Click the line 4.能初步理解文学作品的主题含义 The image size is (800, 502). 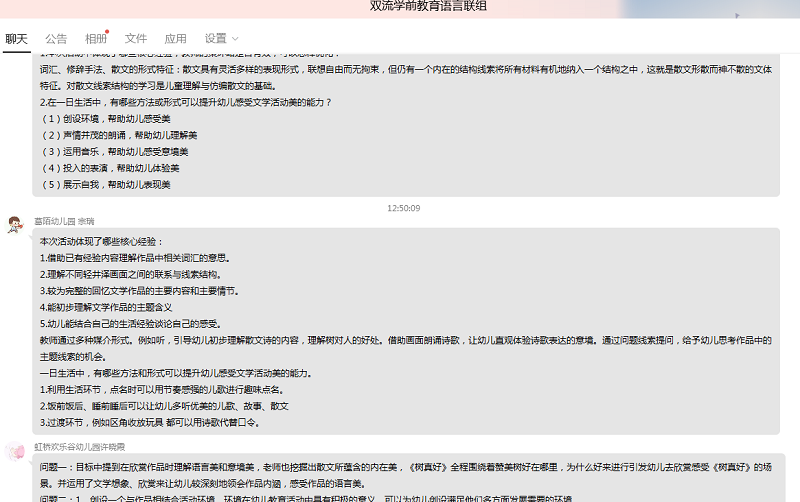click(106, 307)
